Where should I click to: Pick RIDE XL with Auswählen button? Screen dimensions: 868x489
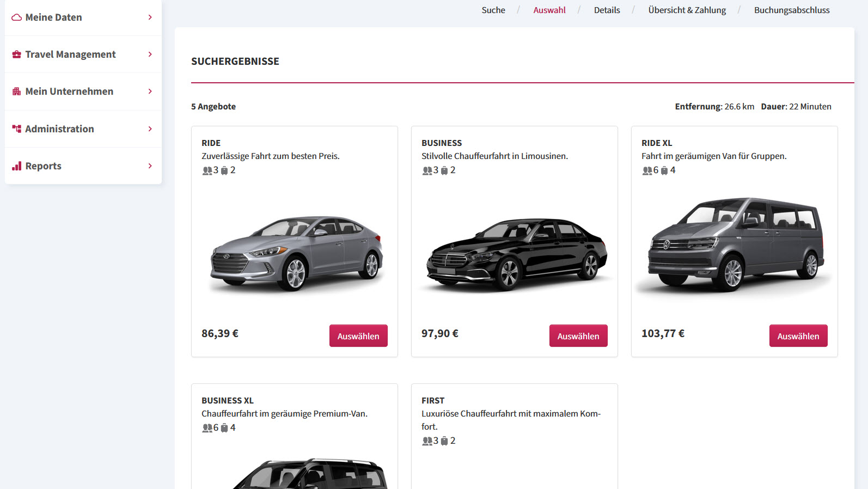click(798, 336)
